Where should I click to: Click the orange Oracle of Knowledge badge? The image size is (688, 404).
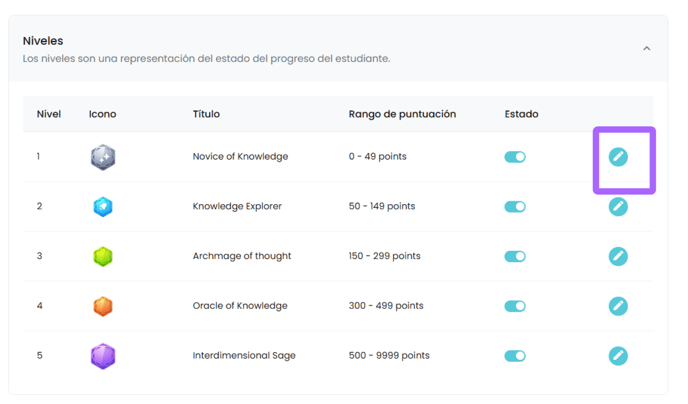[103, 306]
